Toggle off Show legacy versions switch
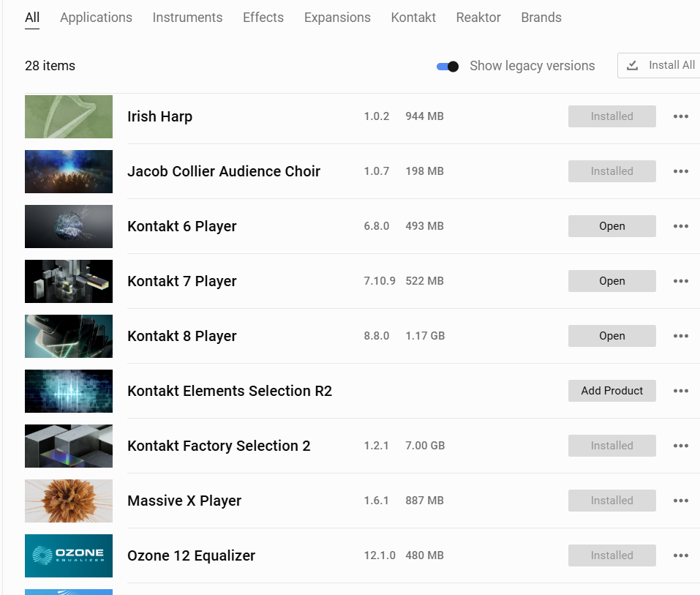Viewport: 700px width, 595px height. tap(448, 67)
